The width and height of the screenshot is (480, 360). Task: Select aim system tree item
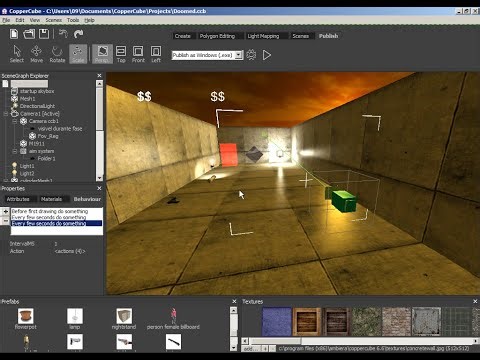click(x=41, y=151)
